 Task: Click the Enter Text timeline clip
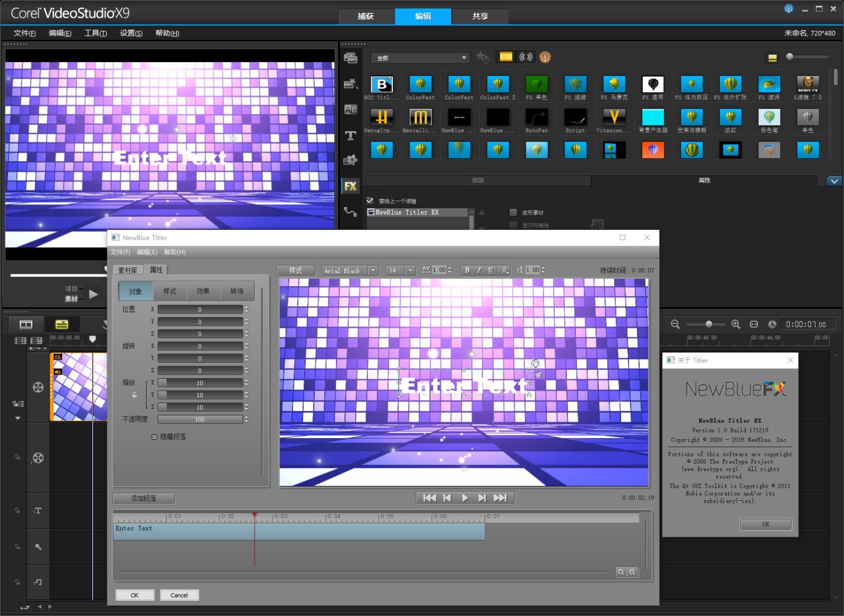[299, 532]
